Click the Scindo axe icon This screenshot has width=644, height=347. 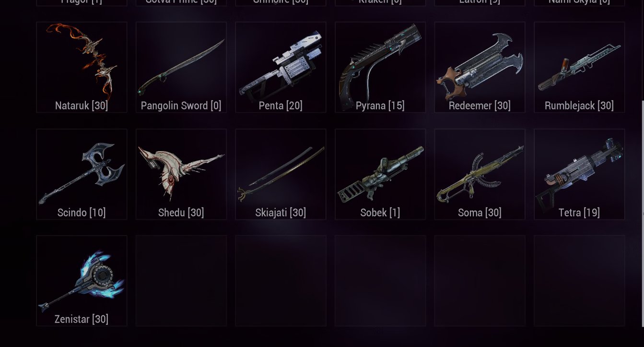82,174
